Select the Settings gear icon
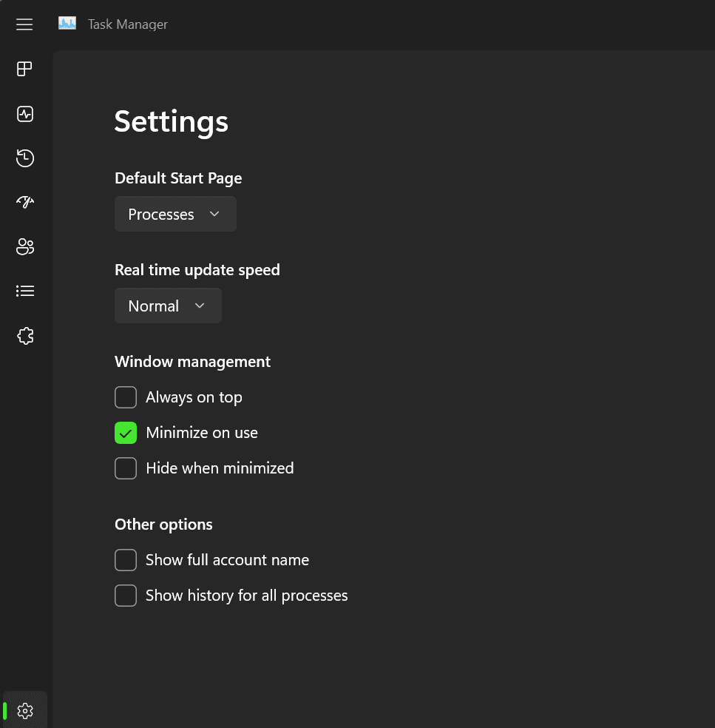 click(25, 711)
